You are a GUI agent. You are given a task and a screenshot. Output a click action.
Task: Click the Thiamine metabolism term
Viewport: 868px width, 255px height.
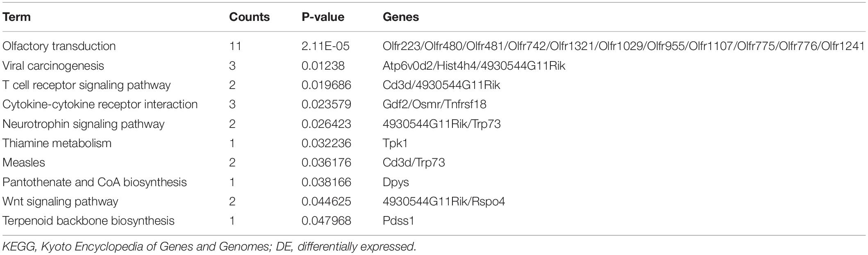[x=57, y=143]
